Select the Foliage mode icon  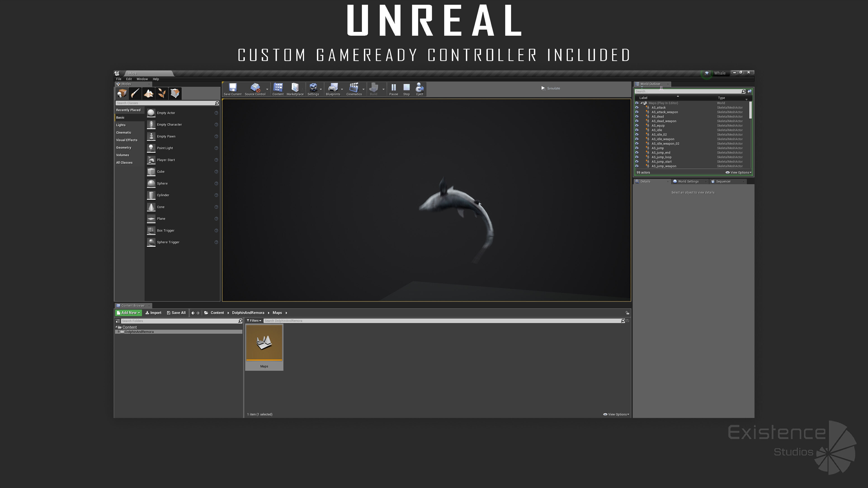[162, 93]
